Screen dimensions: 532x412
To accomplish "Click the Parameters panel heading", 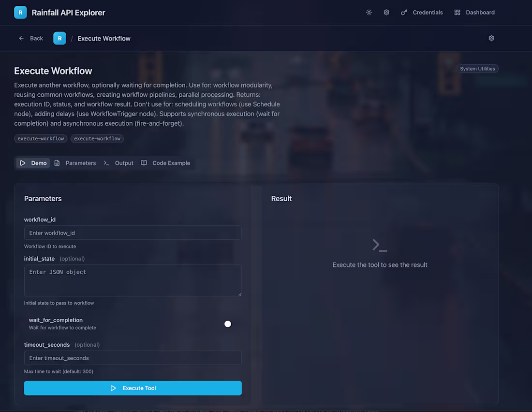I will pyautogui.click(x=43, y=199).
